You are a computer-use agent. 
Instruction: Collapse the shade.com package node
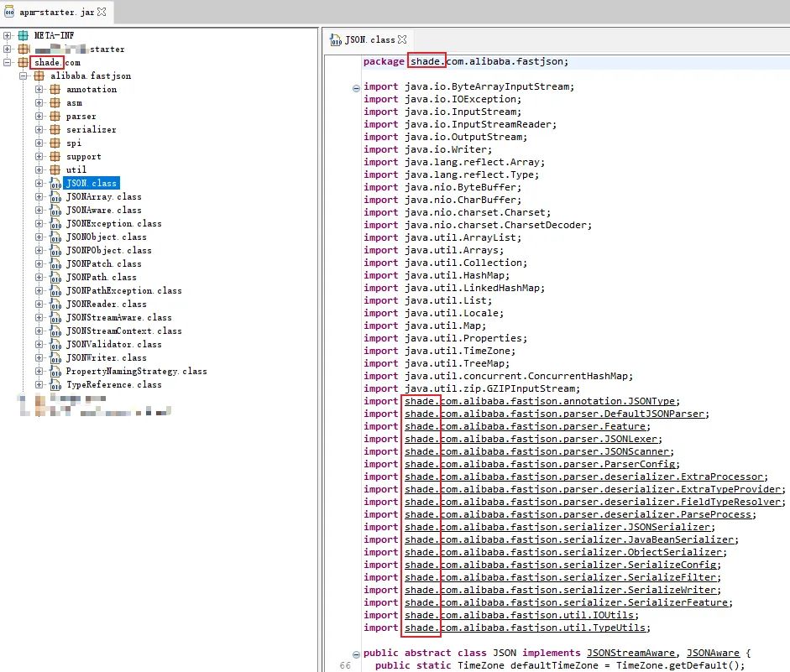pos(7,62)
